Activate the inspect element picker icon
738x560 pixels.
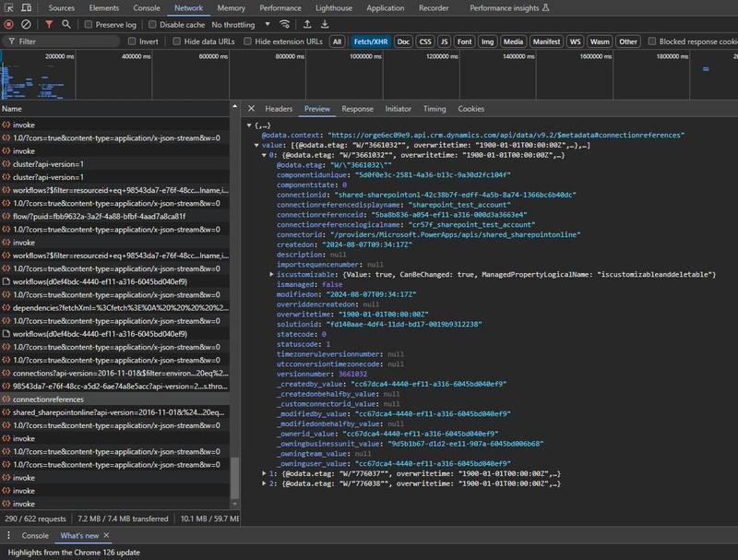pos(9,7)
